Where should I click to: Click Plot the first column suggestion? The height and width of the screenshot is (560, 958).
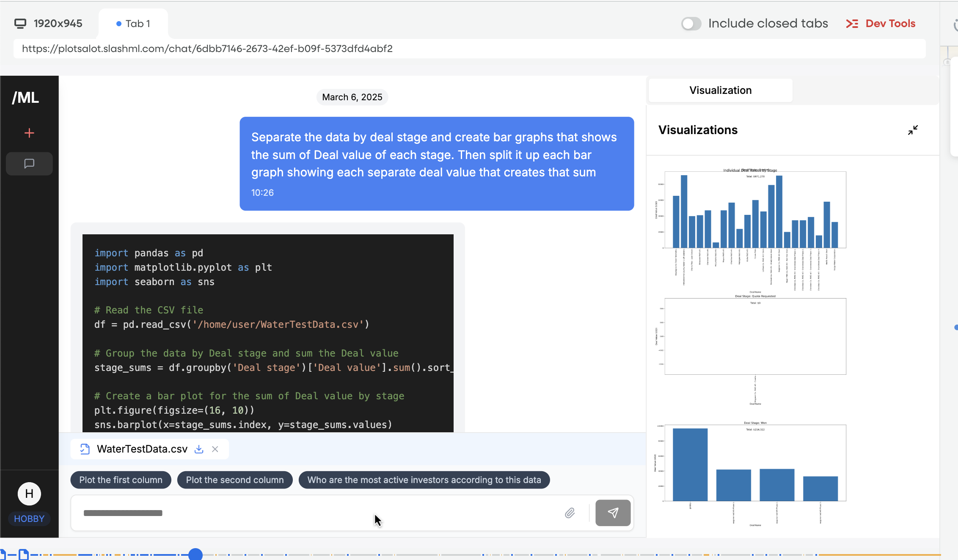coord(121,480)
